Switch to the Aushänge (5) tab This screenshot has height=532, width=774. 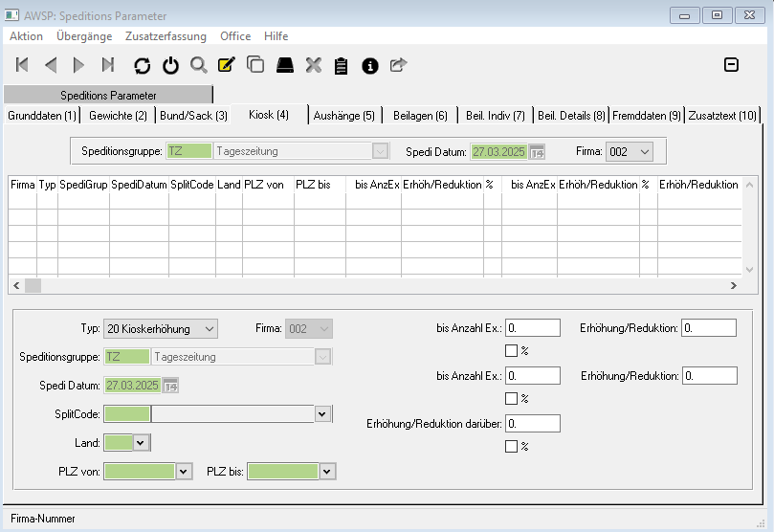coord(343,116)
